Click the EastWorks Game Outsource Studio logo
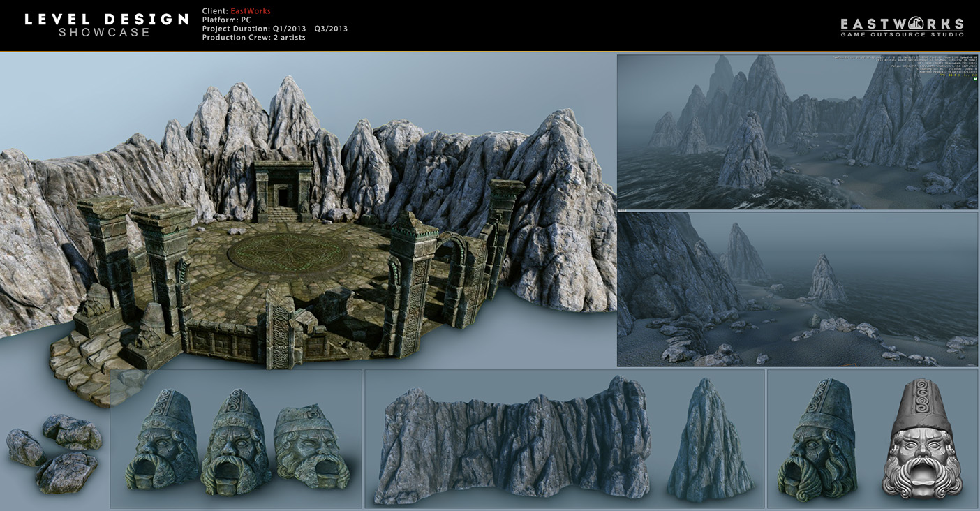 coord(902,27)
